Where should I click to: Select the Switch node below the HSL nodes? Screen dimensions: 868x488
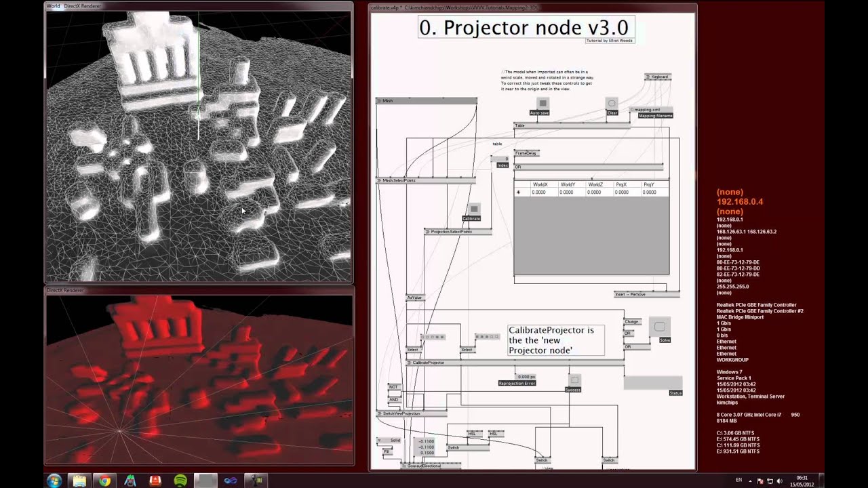[x=468, y=447]
